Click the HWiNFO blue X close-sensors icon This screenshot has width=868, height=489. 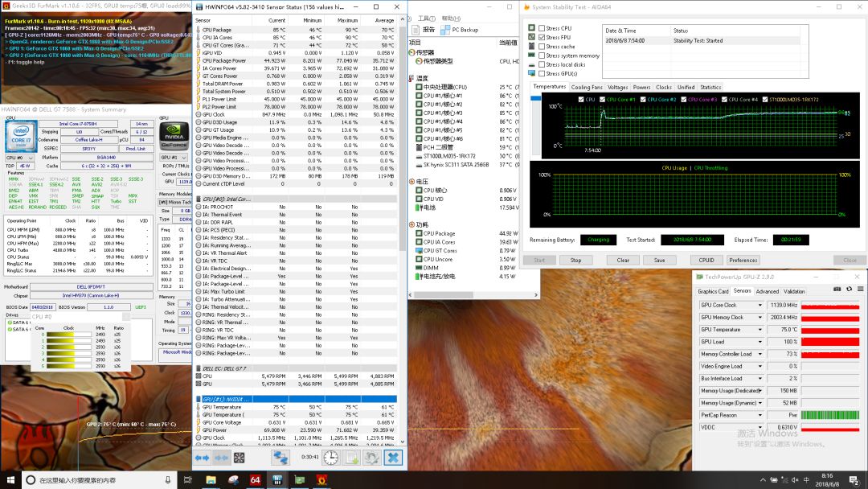[393, 458]
